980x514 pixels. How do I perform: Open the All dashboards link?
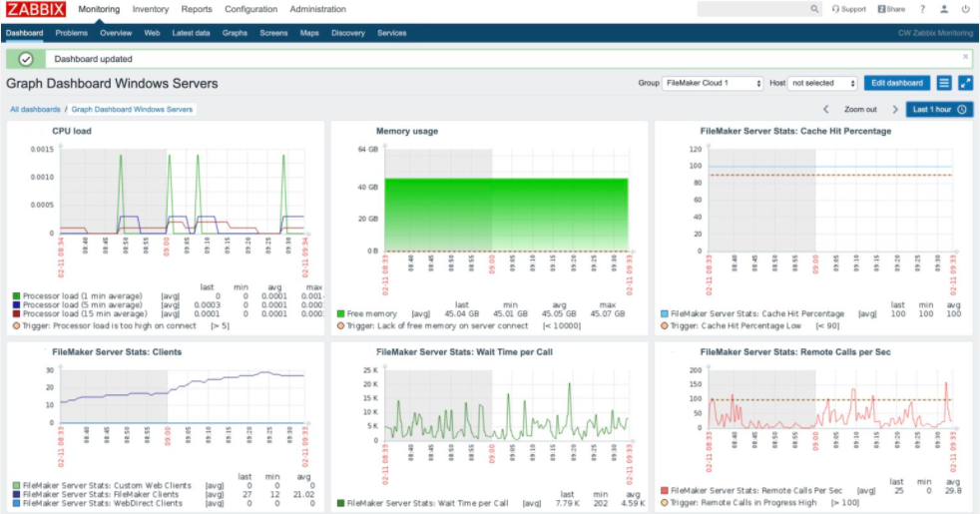[35, 109]
